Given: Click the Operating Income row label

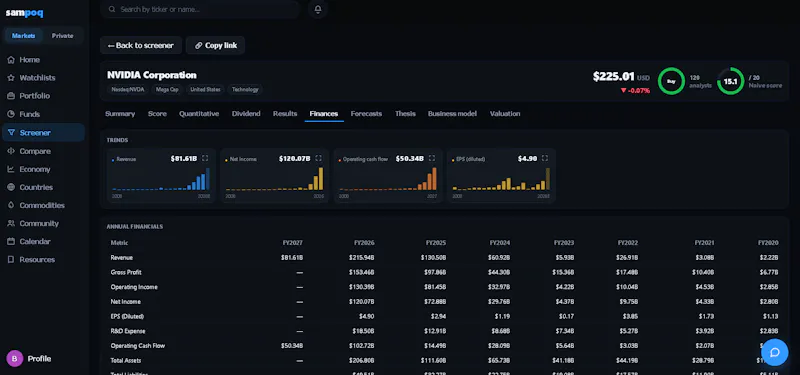Looking at the screenshot, I should [x=134, y=287].
